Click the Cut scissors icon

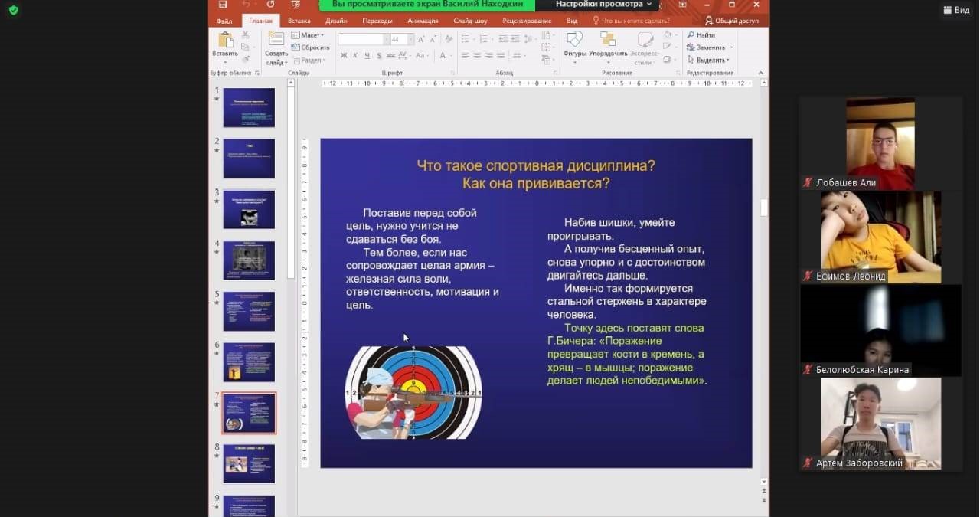click(x=245, y=35)
